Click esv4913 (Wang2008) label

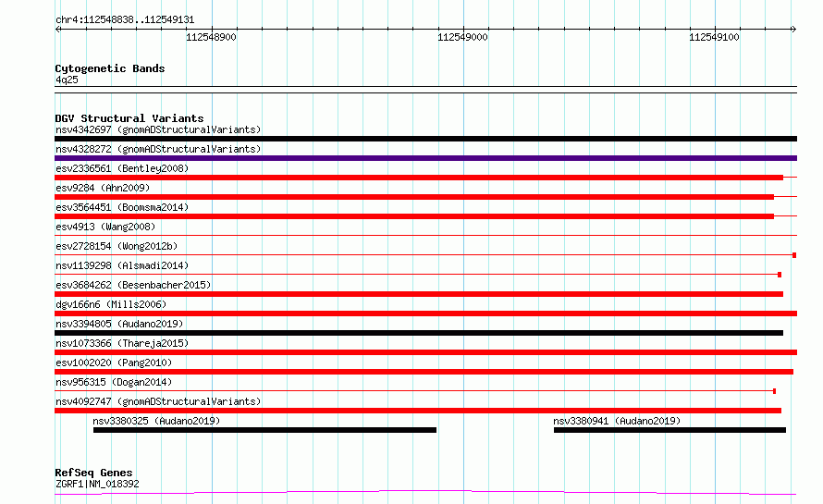coord(105,227)
